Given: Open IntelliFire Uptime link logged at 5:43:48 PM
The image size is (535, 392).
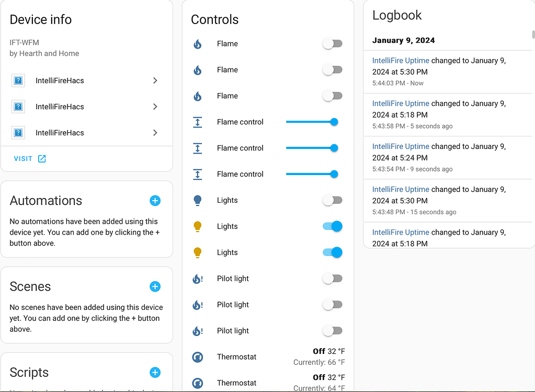Looking at the screenshot, I should pos(401,190).
